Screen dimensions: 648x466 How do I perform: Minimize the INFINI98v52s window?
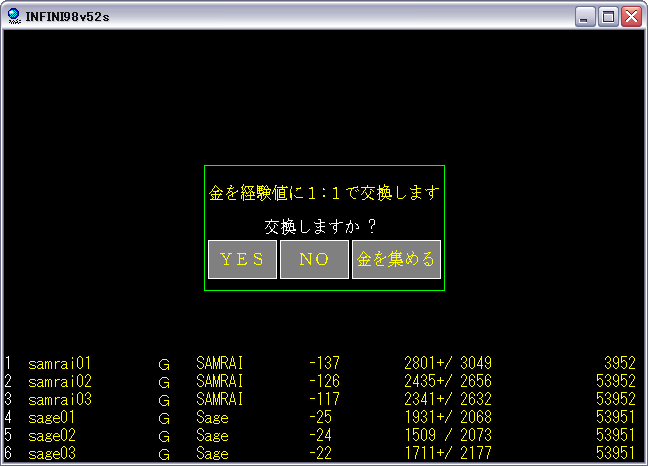(585, 17)
